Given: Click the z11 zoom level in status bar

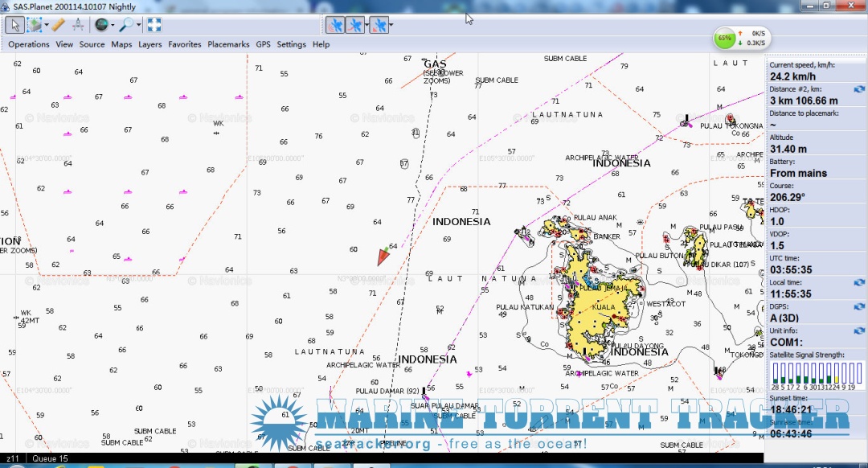Looking at the screenshot, I should [x=12, y=458].
